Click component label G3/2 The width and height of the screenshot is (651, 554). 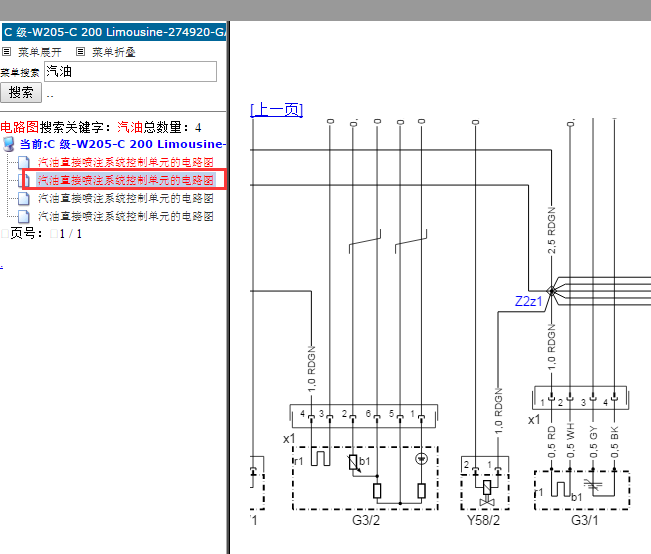click(366, 520)
